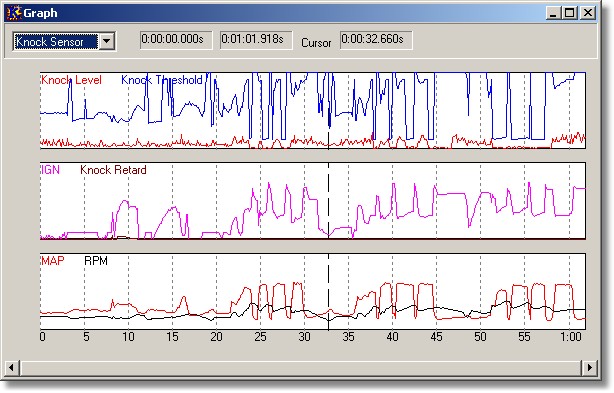Click the scroll right arrow button
This screenshot has height=393, width=614.
(x=589, y=367)
